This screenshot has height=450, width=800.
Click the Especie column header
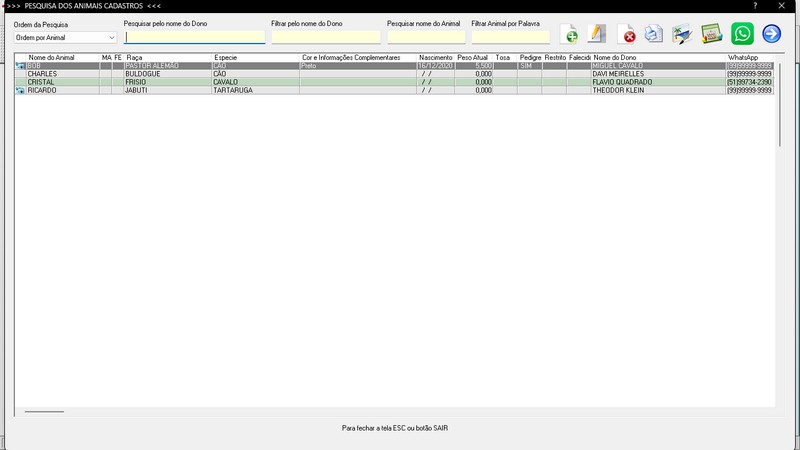(x=255, y=58)
